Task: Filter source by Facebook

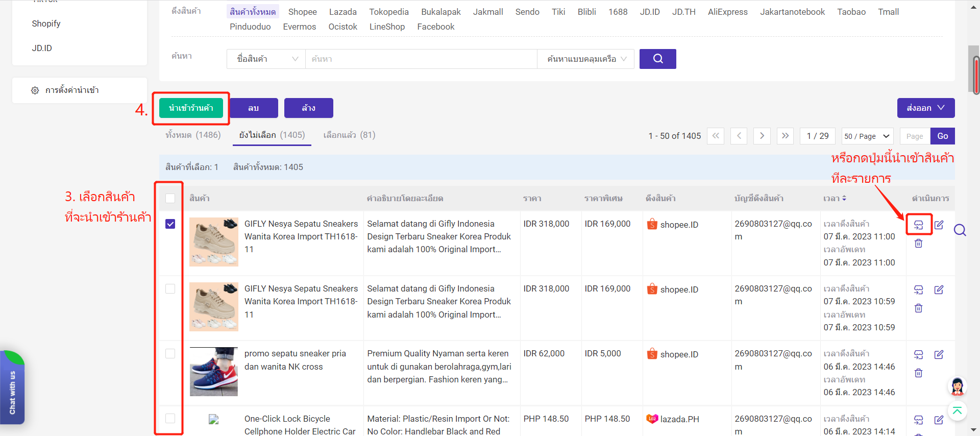Action: pyautogui.click(x=435, y=27)
